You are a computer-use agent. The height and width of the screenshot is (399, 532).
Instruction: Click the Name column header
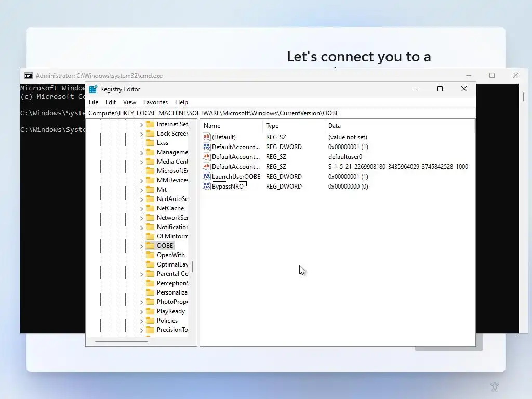(x=231, y=126)
